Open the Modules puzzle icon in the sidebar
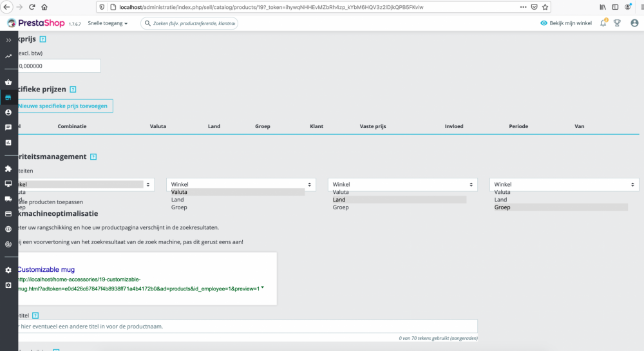Image resolution: width=644 pixels, height=351 pixels. coord(8,169)
